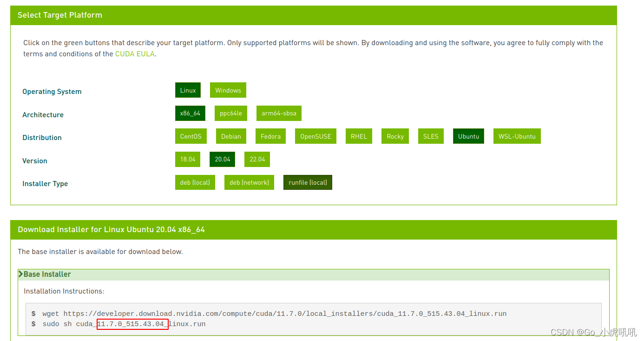Click the Architecture row label
Image resolution: width=644 pixels, height=341 pixels.
click(x=43, y=115)
